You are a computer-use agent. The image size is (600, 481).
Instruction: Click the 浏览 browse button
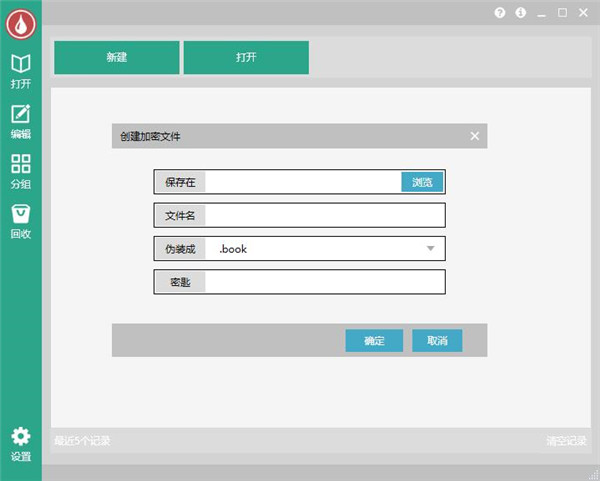[422, 182]
